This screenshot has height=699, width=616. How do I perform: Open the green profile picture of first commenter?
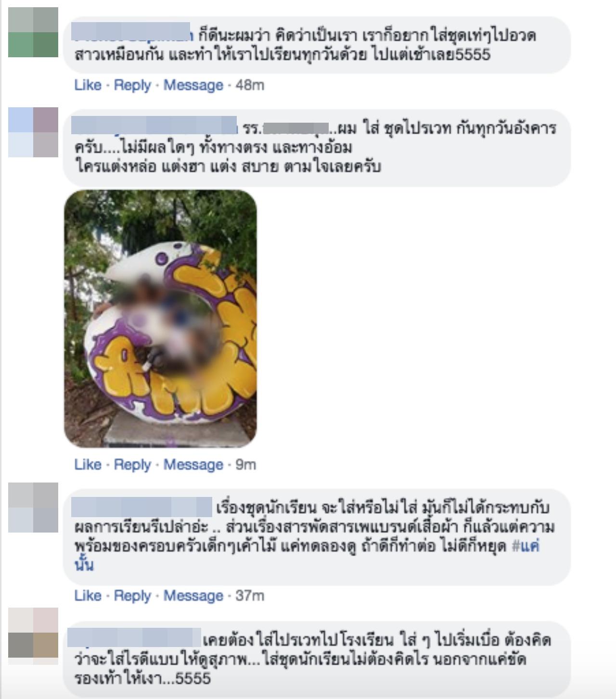[x=33, y=32]
